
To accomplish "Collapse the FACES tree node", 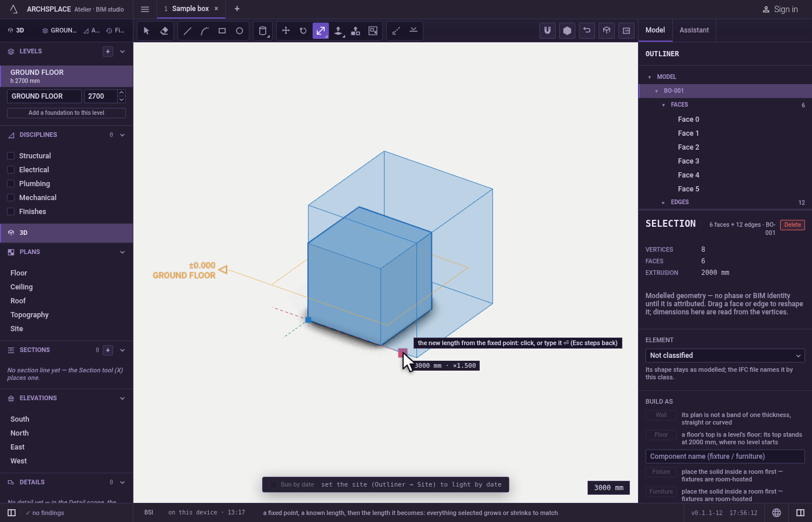I will tap(664, 105).
